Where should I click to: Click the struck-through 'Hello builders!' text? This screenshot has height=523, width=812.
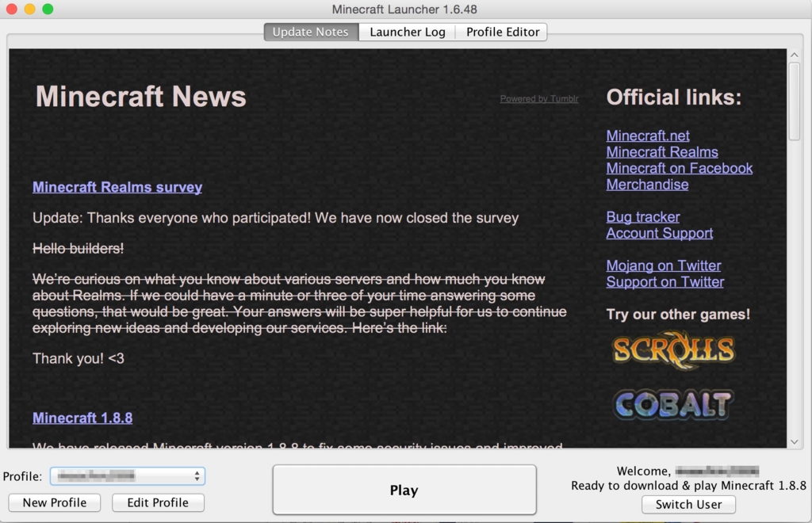pos(79,249)
